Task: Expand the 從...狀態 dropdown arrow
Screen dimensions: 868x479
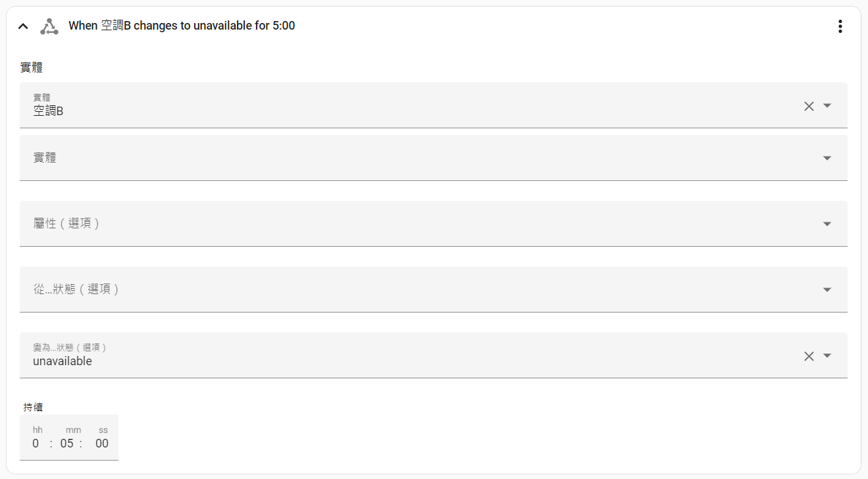Action: 827,290
